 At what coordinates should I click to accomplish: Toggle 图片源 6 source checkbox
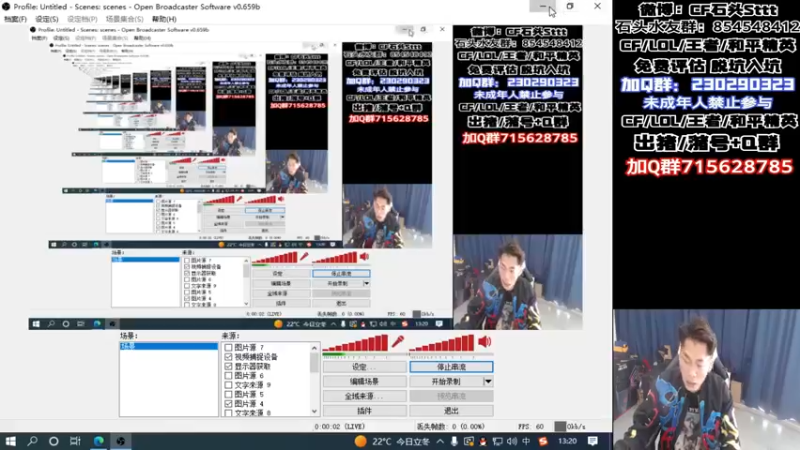click(228, 376)
